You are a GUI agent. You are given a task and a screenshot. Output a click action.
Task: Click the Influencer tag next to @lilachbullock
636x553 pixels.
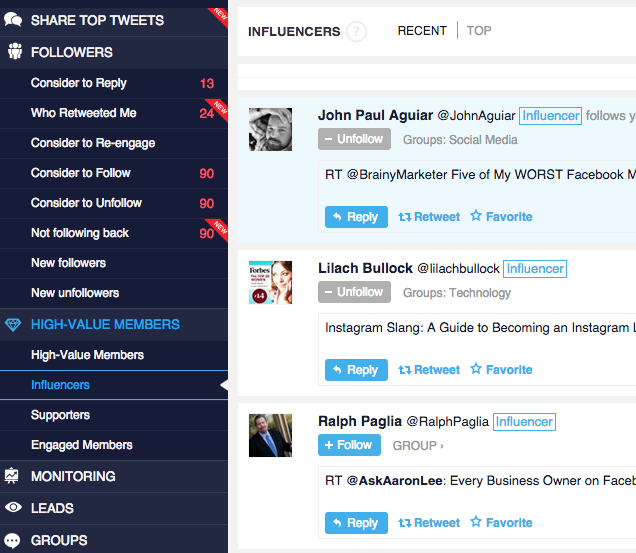point(535,269)
